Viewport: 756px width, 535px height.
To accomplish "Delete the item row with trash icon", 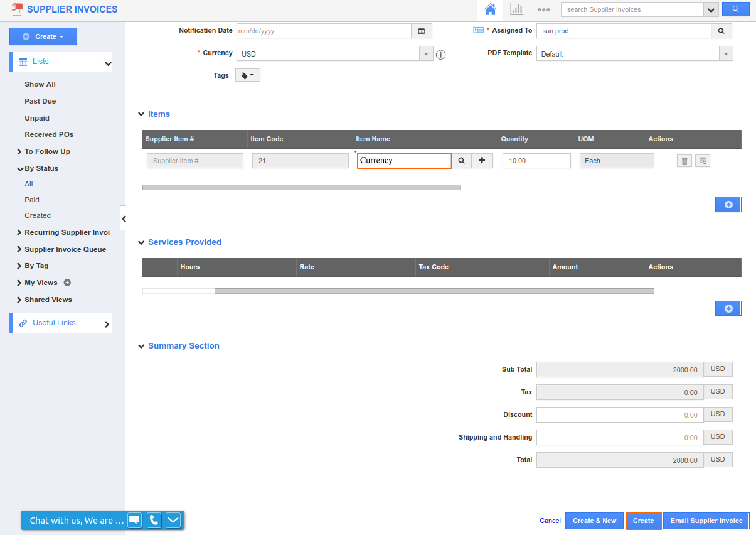I will [x=684, y=161].
